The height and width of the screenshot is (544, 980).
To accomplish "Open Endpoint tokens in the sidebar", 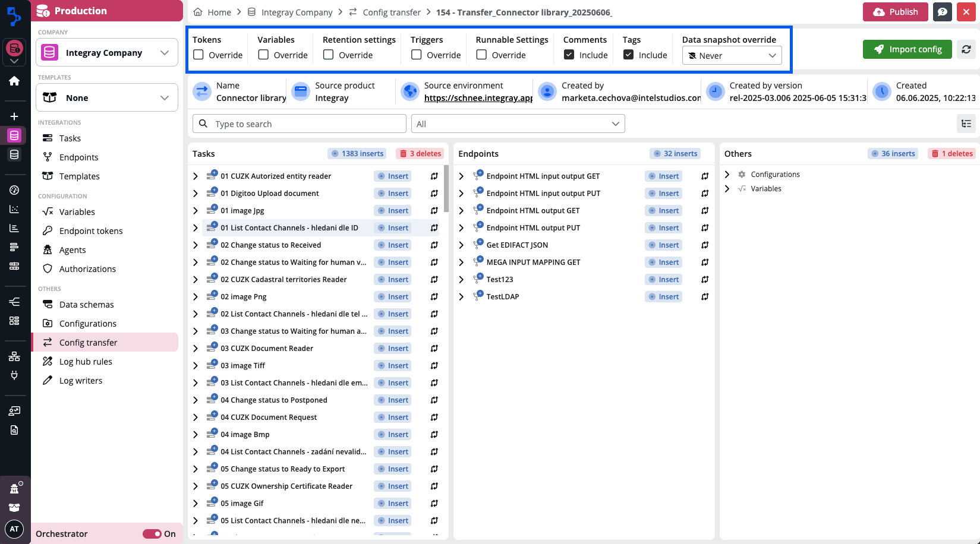I will 91,231.
